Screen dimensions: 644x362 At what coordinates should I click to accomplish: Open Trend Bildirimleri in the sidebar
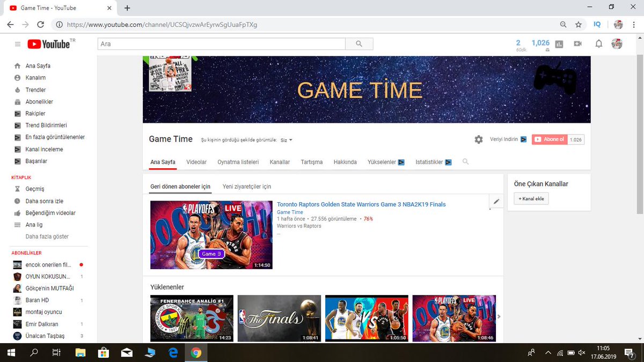coord(46,125)
